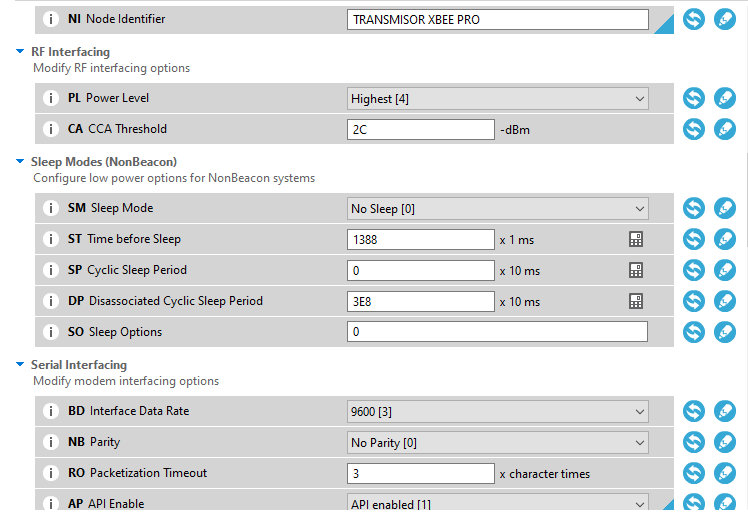Open calculator for SP Cyclic Sleep Period
Viewport: 748px width, 516px height.
click(636, 270)
